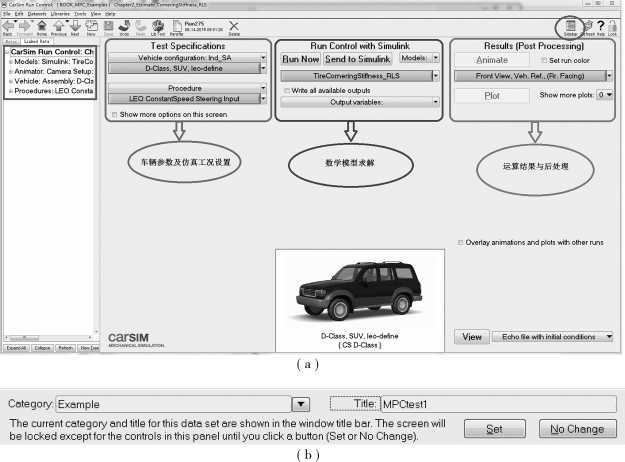The height and width of the screenshot is (462, 625).
Task: Go to the Home screen icon
Action: 41,26
